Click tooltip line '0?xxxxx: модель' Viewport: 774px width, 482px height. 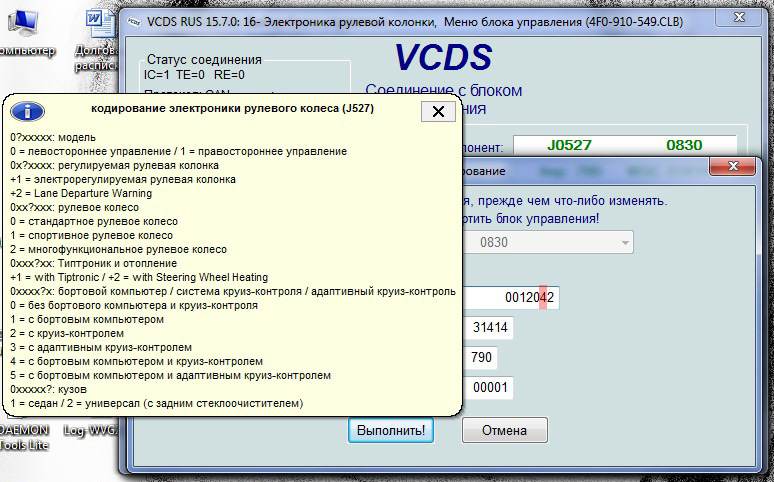click(x=53, y=137)
